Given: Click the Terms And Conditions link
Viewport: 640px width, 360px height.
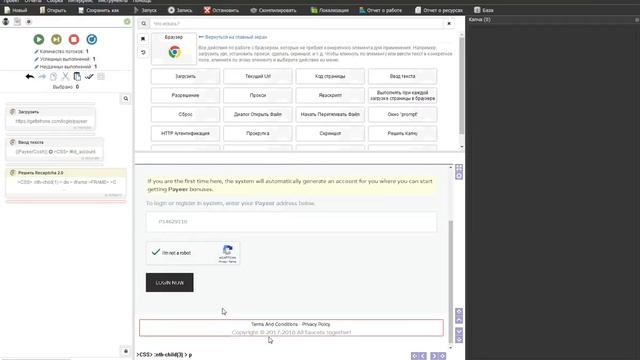Looking at the screenshot, I should [274, 324].
